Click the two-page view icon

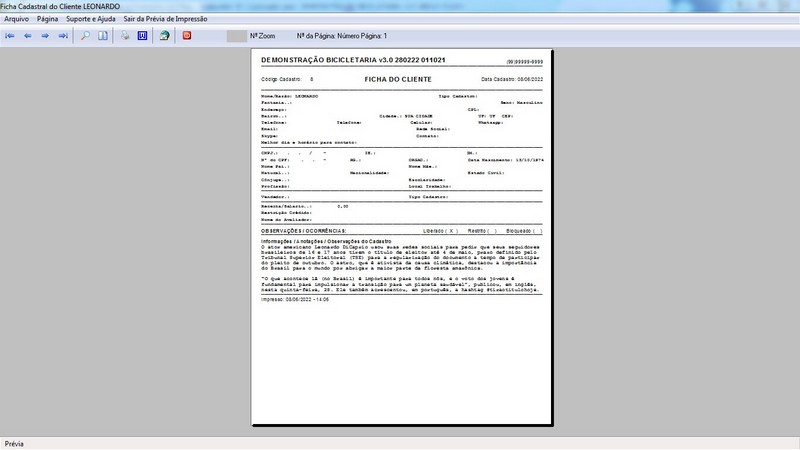(x=103, y=36)
